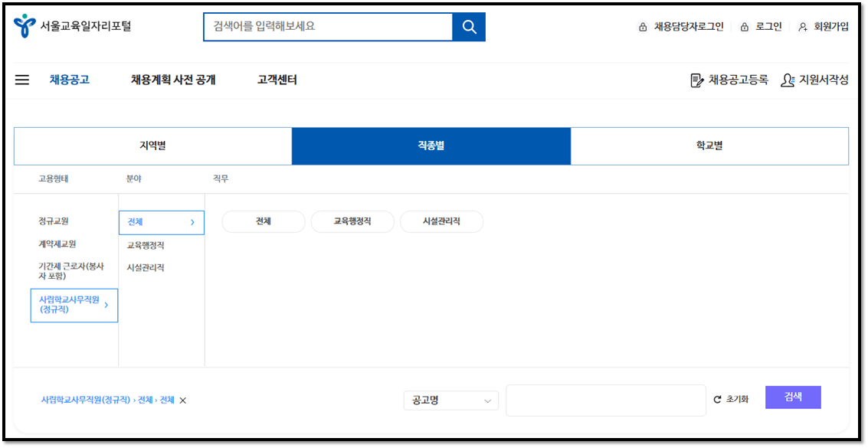Reset filters using the 초기화 refresh icon
The width and height of the screenshot is (868, 448).
tap(717, 397)
